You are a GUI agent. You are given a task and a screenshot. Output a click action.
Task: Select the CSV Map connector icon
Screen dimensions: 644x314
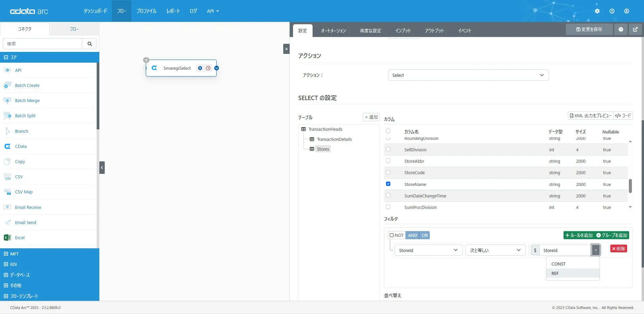tap(7, 192)
